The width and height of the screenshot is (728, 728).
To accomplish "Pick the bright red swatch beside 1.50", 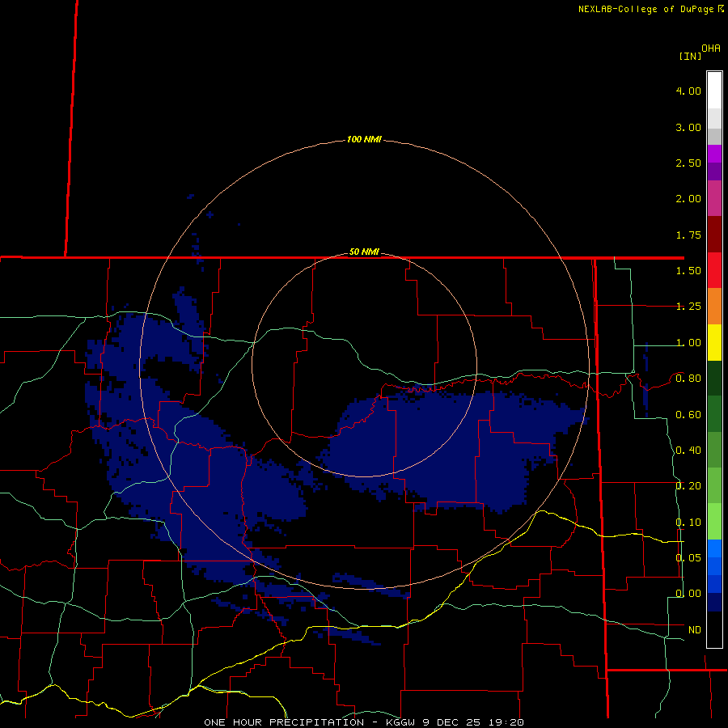I will pyautogui.click(x=714, y=270).
